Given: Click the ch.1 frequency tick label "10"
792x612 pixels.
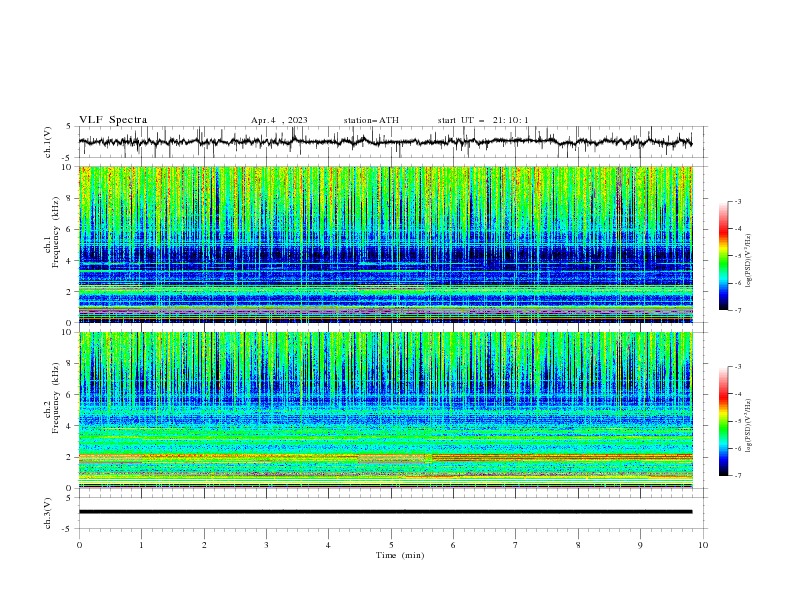Looking at the screenshot, I should (69, 167).
